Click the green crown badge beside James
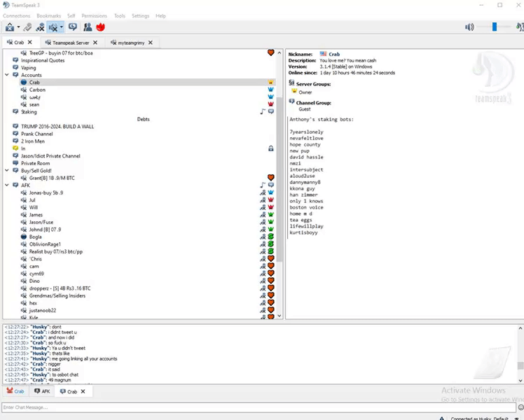The height and width of the screenshot is (420, 524). pyautogui.click(x=270, y=214)
